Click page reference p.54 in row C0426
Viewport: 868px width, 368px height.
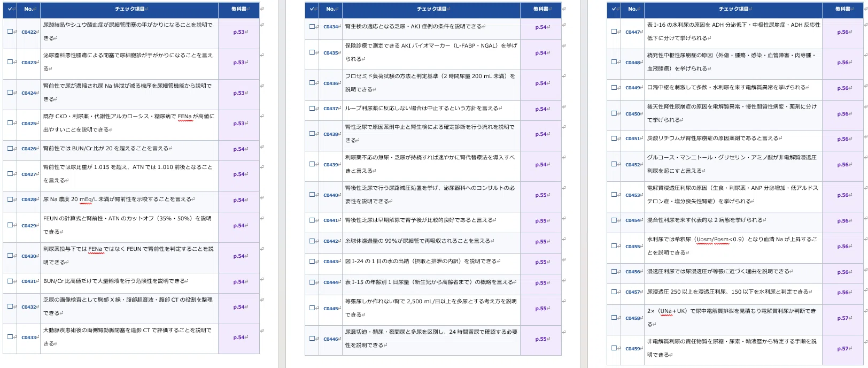click(x=238, y=149)
